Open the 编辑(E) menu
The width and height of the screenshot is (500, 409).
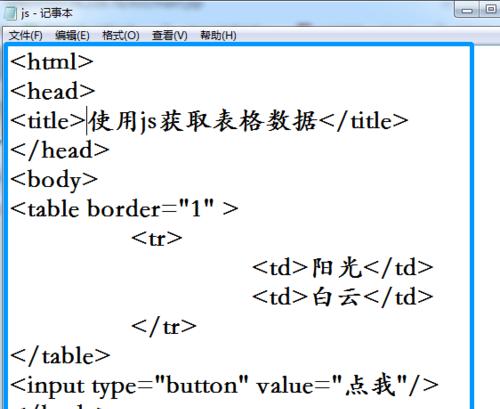tap(72, 35)
